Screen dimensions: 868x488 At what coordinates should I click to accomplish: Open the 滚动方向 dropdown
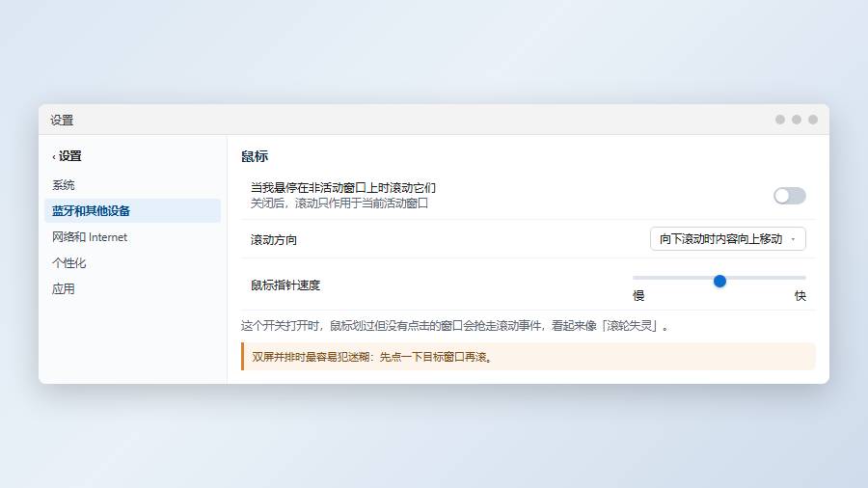tap(727, 238)
